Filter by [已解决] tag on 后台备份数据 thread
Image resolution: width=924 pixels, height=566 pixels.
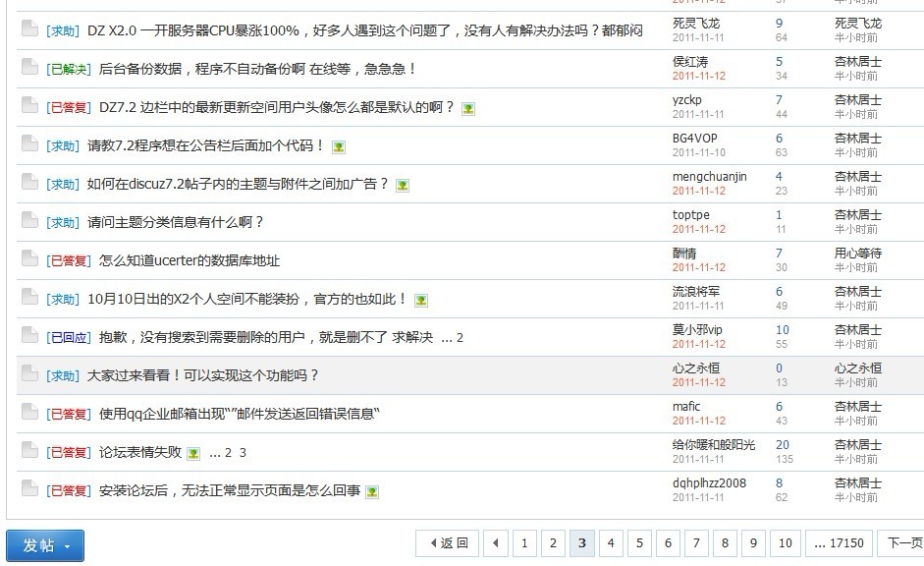(x=69, y=69)
